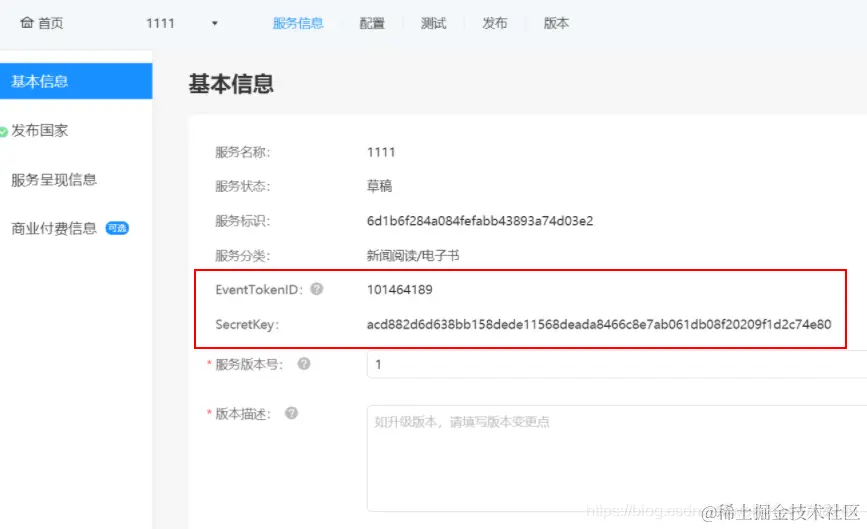The width and height of the screenshot is (867, 529).
Task: Click the 可选 badge next to 商业付费信息
Action: [x=117, y=228]
